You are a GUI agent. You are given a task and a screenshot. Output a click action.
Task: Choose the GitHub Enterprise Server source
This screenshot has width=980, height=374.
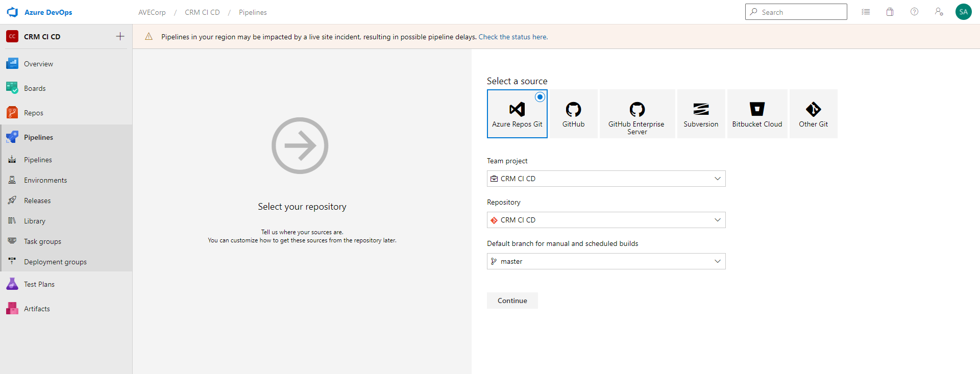pyautogui.click(x=638, y=114)
